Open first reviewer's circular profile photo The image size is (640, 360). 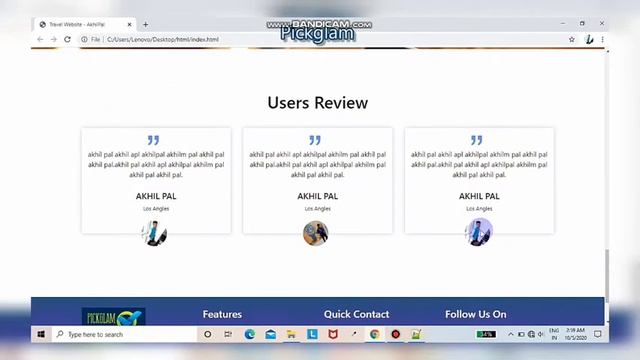pos(154,233)
